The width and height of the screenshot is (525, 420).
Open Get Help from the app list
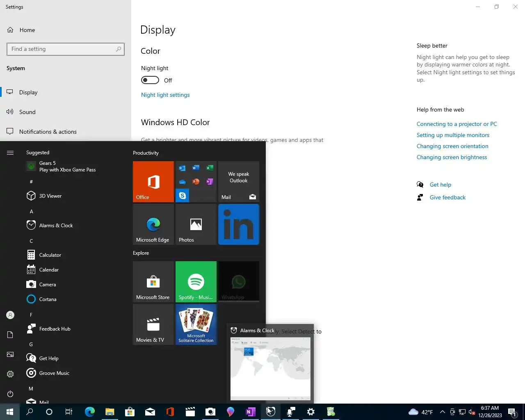coord(74,358)
